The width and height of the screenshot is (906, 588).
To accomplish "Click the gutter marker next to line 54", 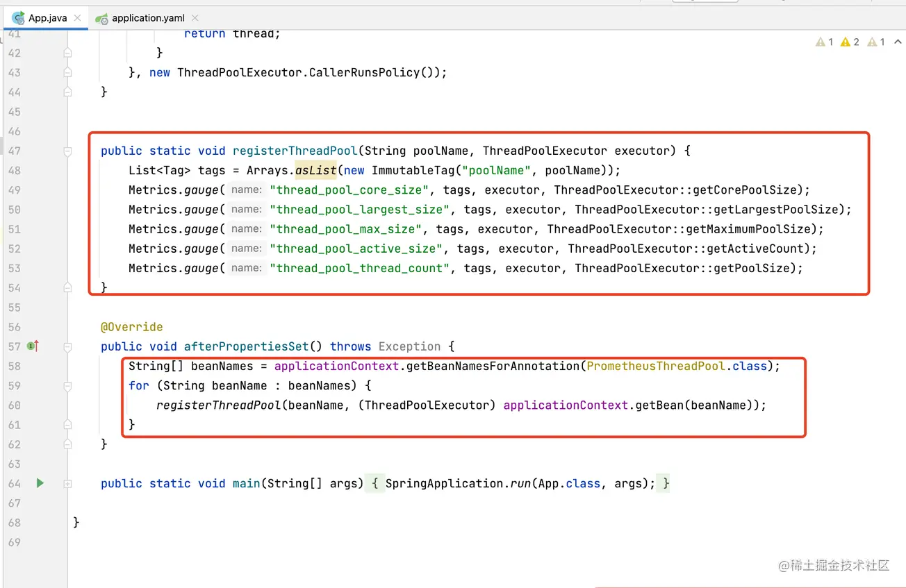I will 67,287.
